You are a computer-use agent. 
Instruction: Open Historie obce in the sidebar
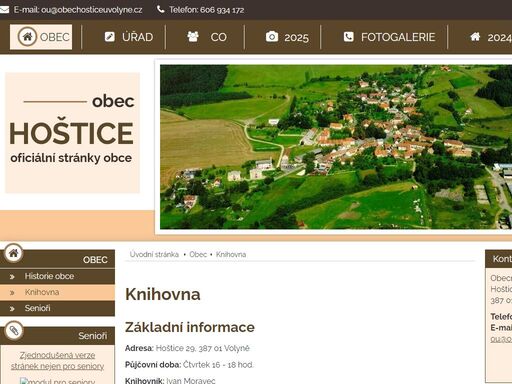coord(57,276)
